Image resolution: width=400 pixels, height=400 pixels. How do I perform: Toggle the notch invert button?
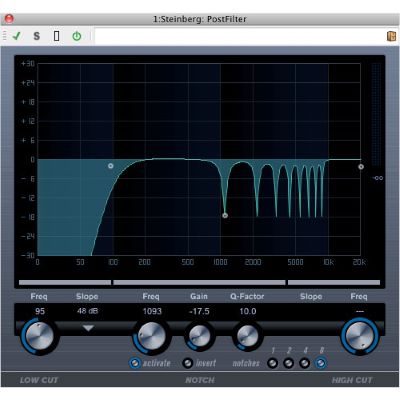click(188, 363)
